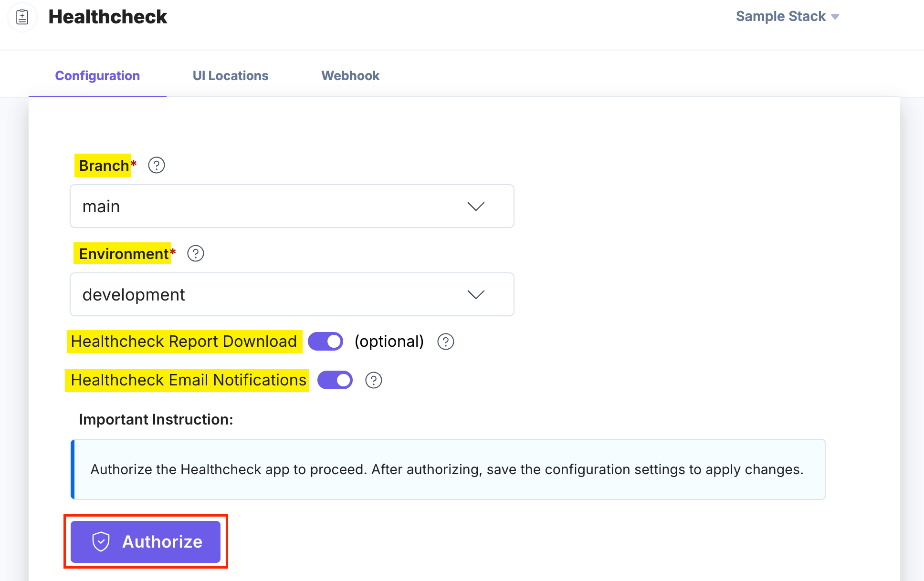924x581 pixels.
Task: Click the Important Instruction info banner
Action: tap(448, 469)
